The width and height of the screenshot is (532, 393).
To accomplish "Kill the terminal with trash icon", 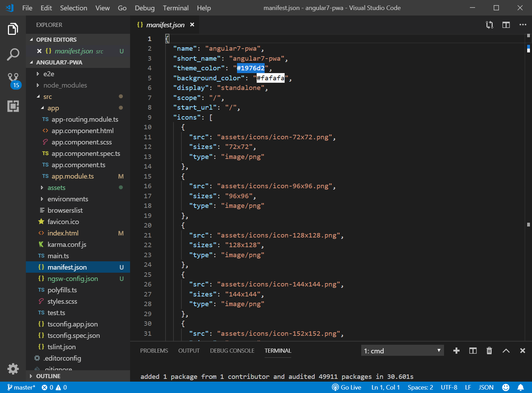I will point(489,351).
